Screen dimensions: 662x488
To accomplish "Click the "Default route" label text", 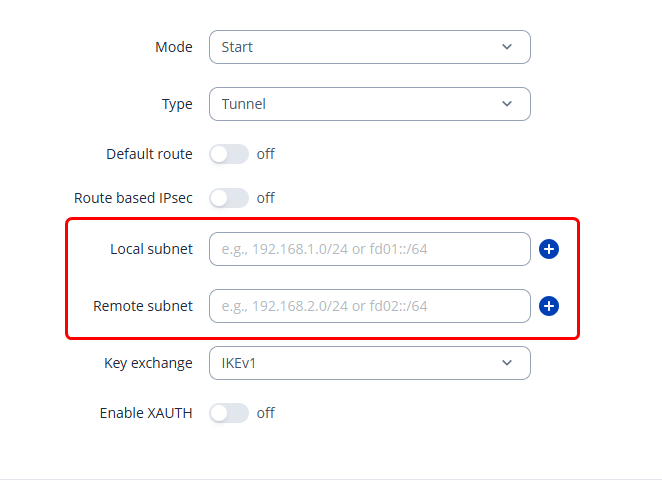I will tap(149, 154).
